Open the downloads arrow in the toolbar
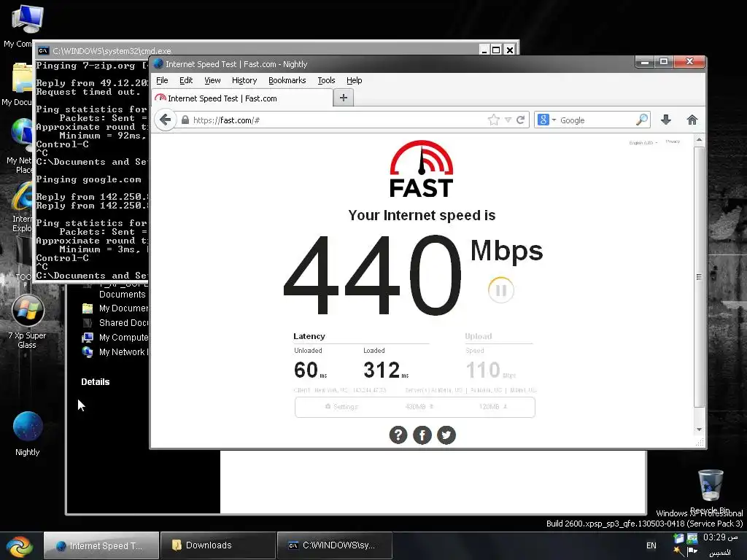This screenshot has width=747, height=560. click(x=666, y=120)
